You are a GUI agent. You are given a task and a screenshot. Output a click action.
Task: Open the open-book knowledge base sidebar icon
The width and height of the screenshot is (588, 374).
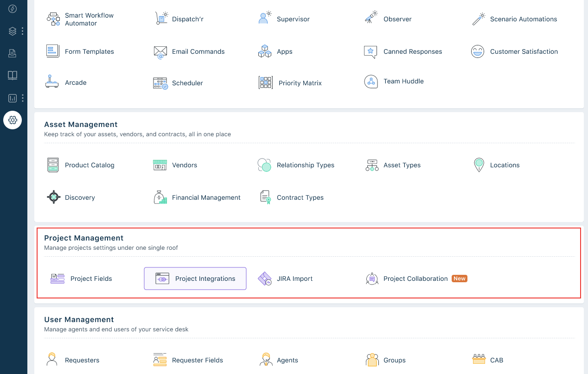13,76
